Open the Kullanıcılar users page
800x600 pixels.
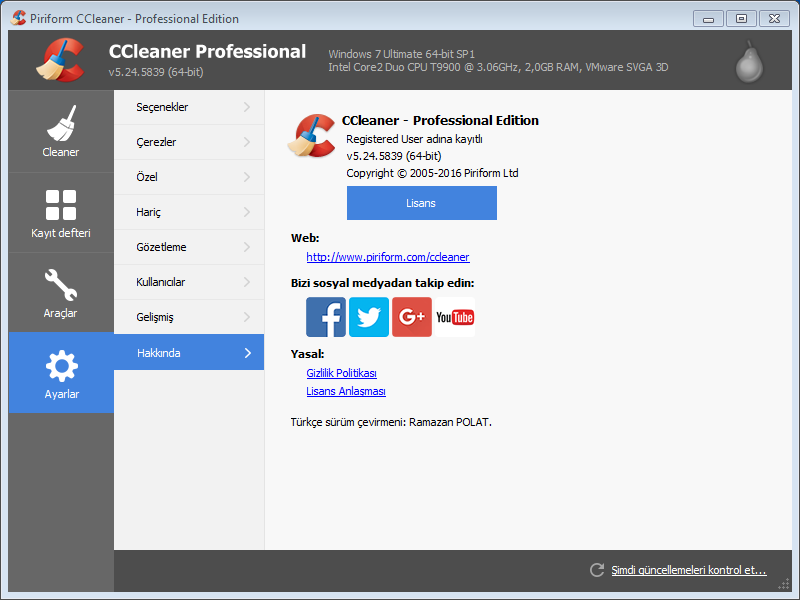(189, 282)
